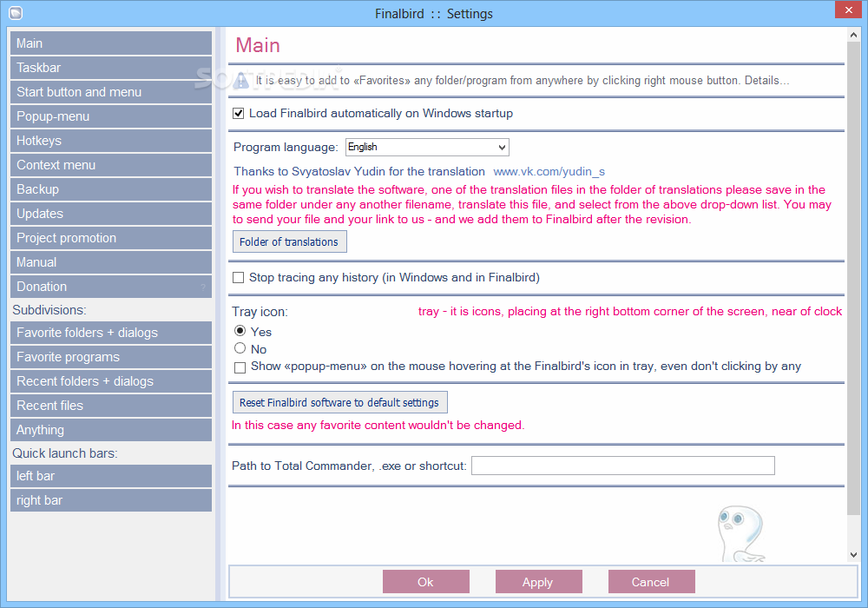Open Project promotion section

click(x=111, y=238)
